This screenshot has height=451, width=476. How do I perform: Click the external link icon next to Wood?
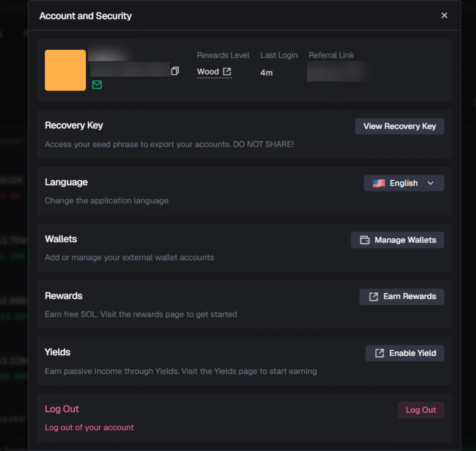pyautogui.click(x=226, y=71)
